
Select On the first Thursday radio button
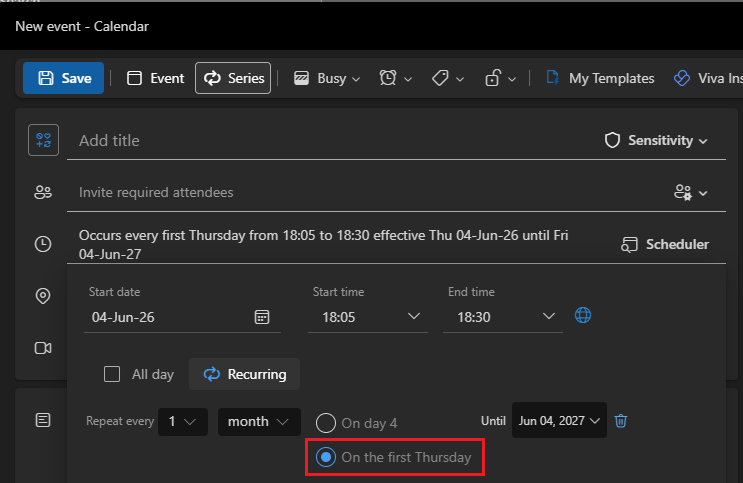(326, 457)
